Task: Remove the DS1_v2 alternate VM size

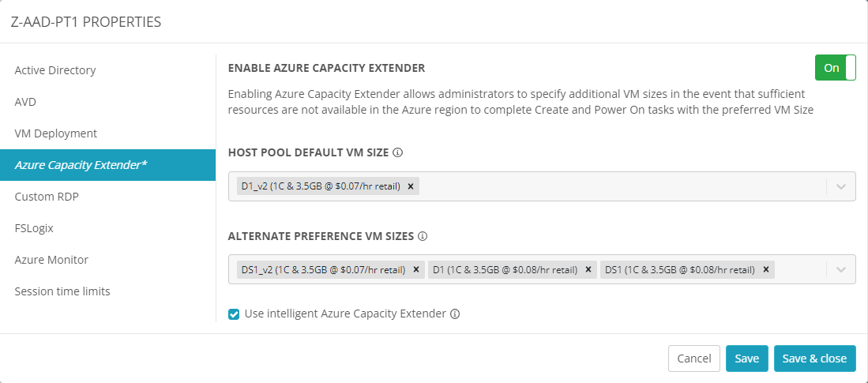Action: click(x=415, y=269)
